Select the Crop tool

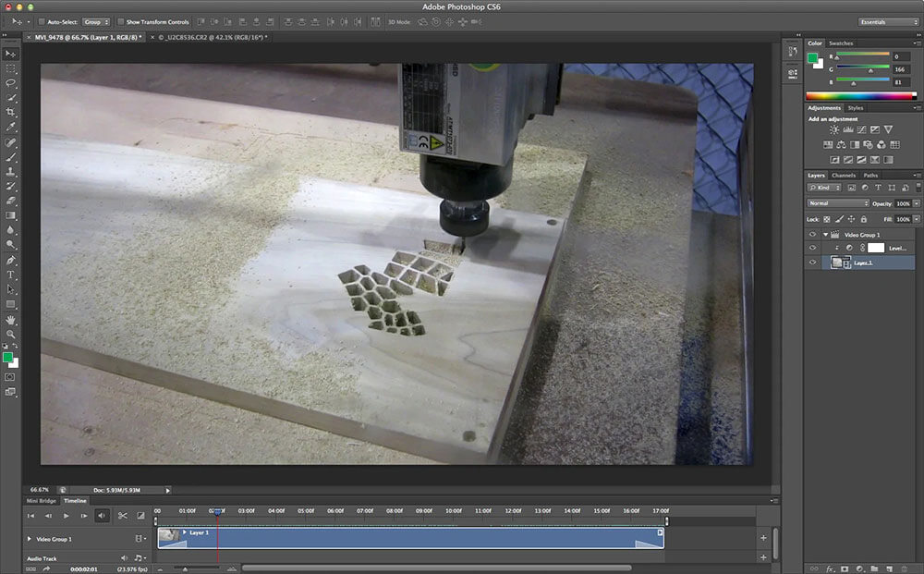coord(10,112)
